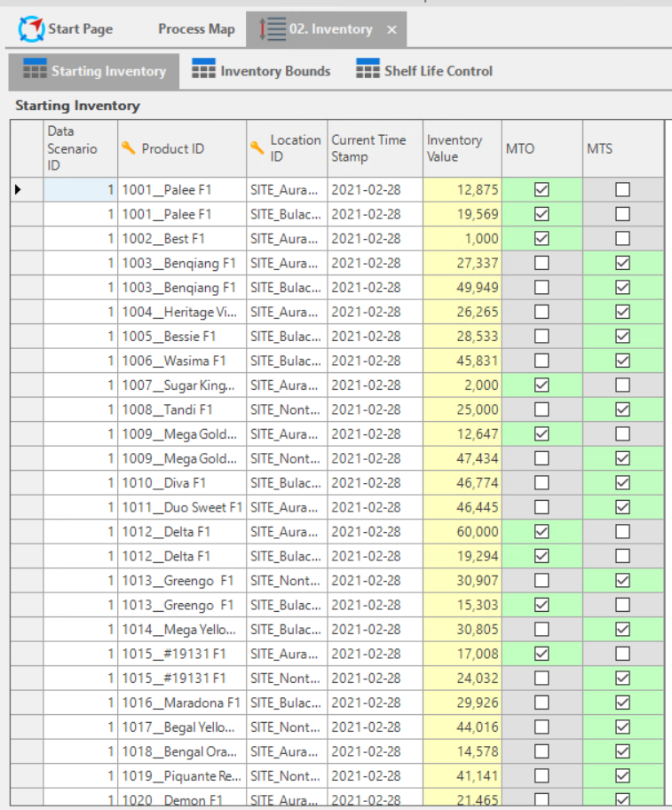The height and width of the screenshot is (810, 672).
Task: Uncheck MTS for 1004__Heritage Vi... row
Action: tap(622, 312)
